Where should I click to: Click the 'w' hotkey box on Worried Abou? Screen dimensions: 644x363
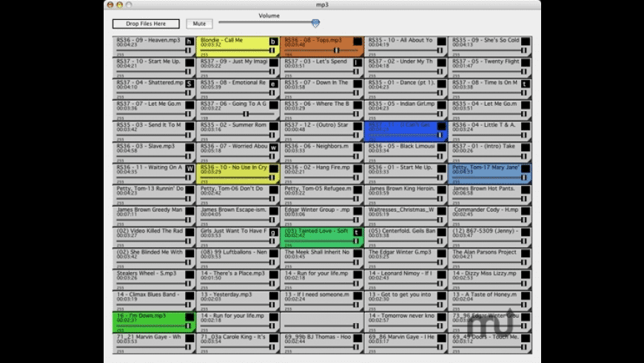274,147
